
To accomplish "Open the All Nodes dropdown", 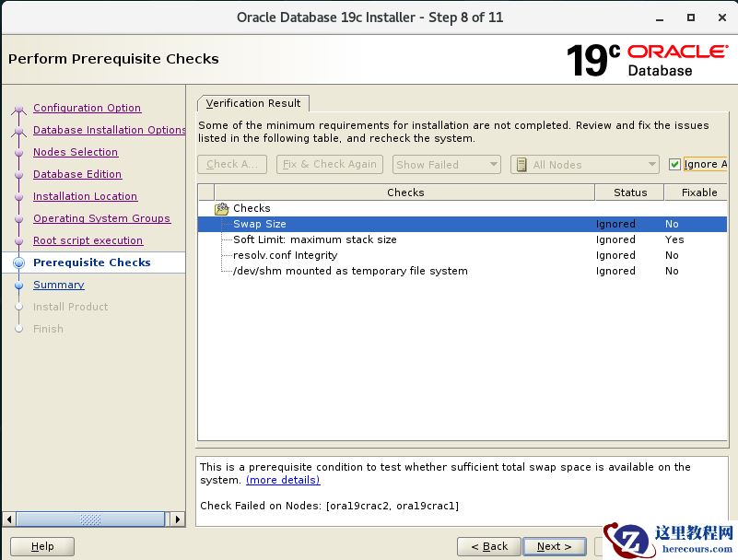I will pos(584,165).
